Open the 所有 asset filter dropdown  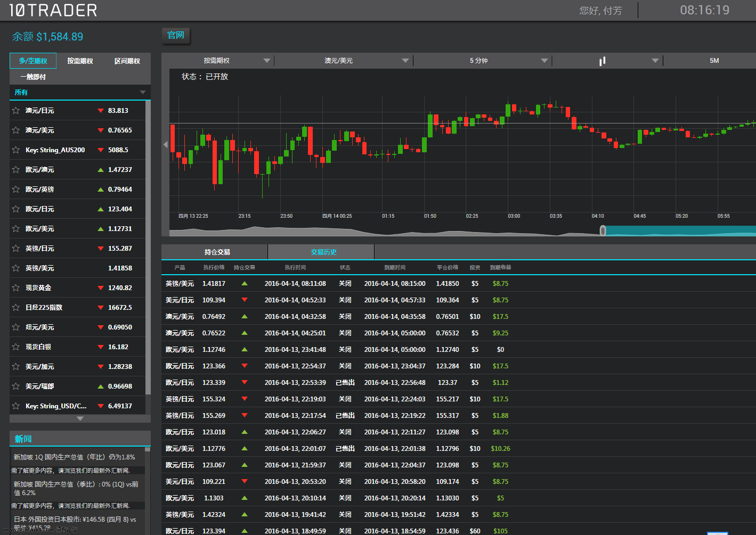(x=80, y=93)
